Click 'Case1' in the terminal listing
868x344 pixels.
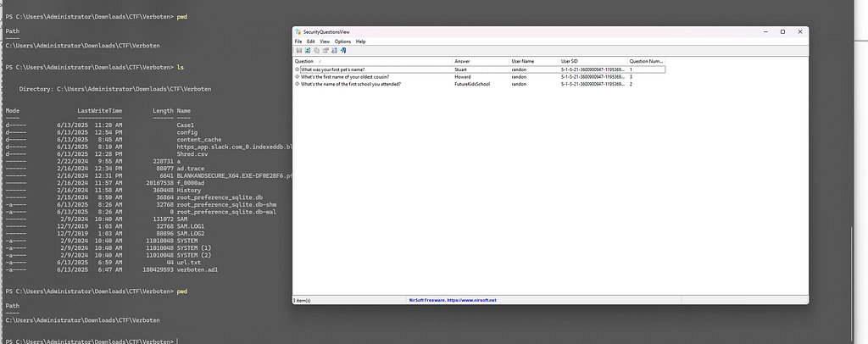coord(186,125)
